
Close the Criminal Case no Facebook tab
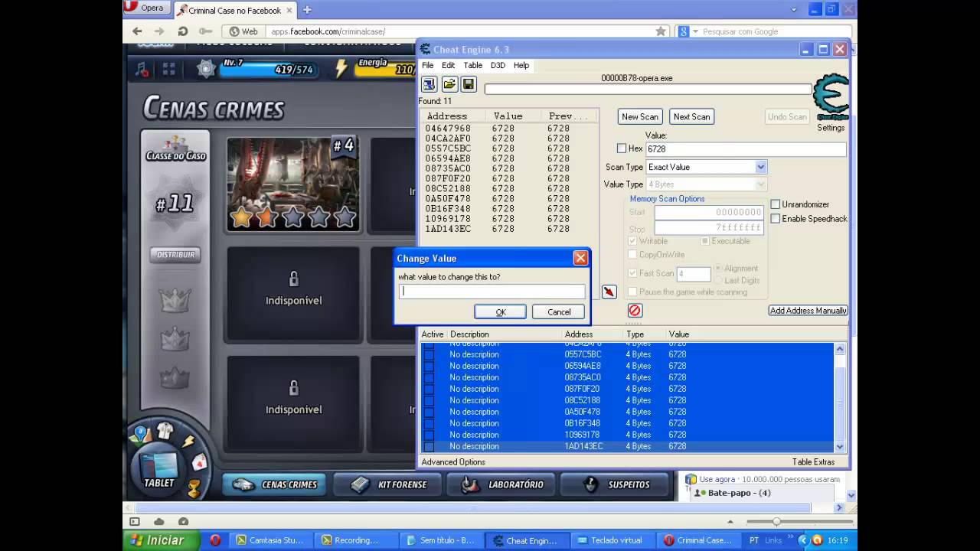point(290,10)
